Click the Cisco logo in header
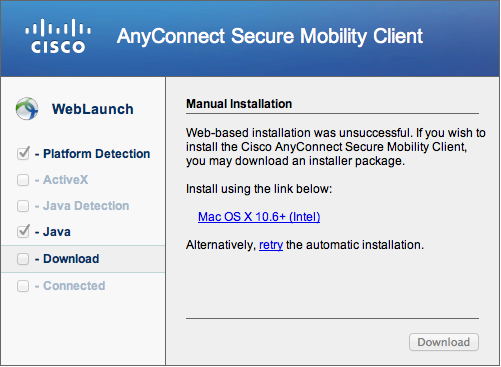501x367 pixels. point(58,36)
